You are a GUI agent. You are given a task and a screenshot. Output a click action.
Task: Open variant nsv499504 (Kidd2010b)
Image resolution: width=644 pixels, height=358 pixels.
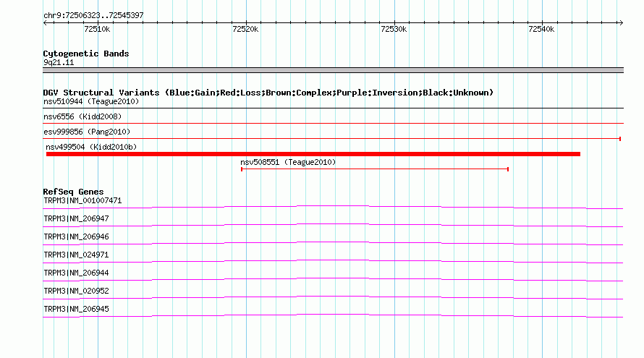click(91, 147)
